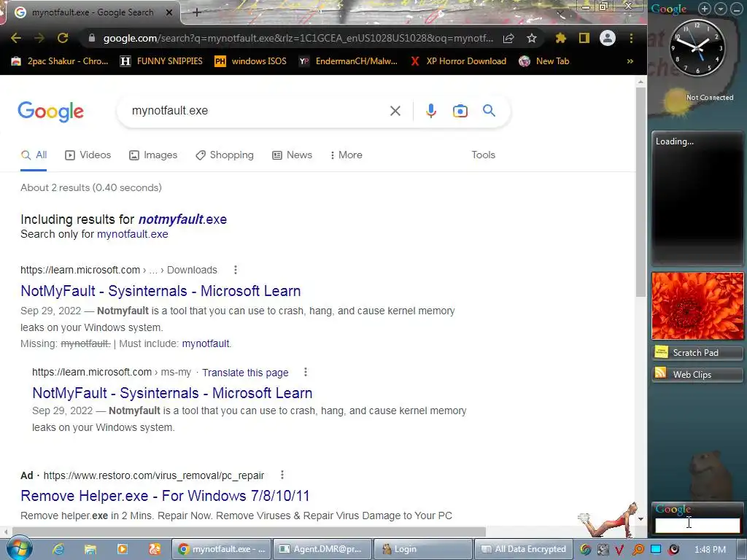Open the Chrome extensions puzzle icon
This screenshot has height=560, width=747.
click(x=561, y=38)
